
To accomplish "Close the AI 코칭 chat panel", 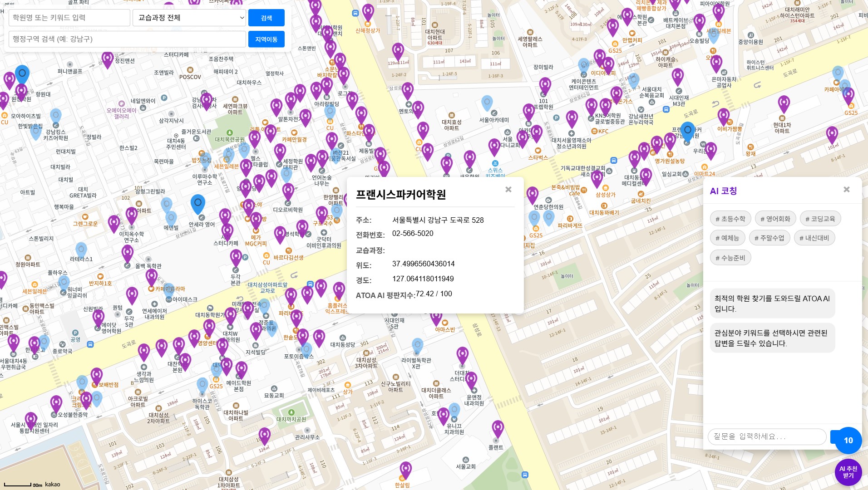I will 846,190.
